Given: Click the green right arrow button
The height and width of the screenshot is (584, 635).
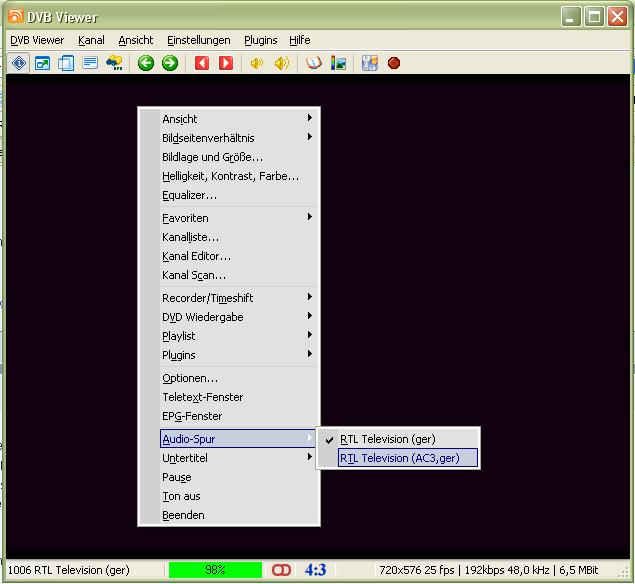Looking at the screenshot, I should click(x=170, y=63).
